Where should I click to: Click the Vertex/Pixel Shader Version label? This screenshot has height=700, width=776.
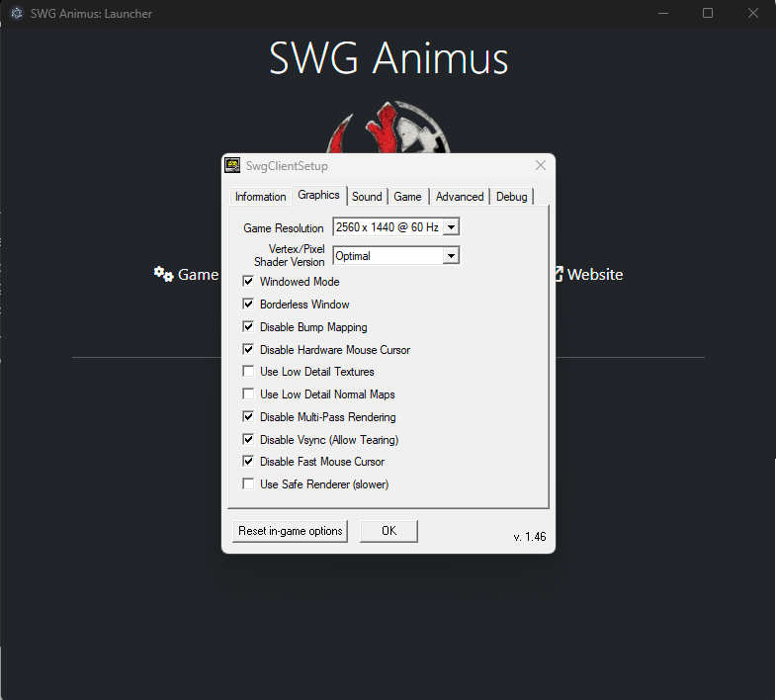290,255
